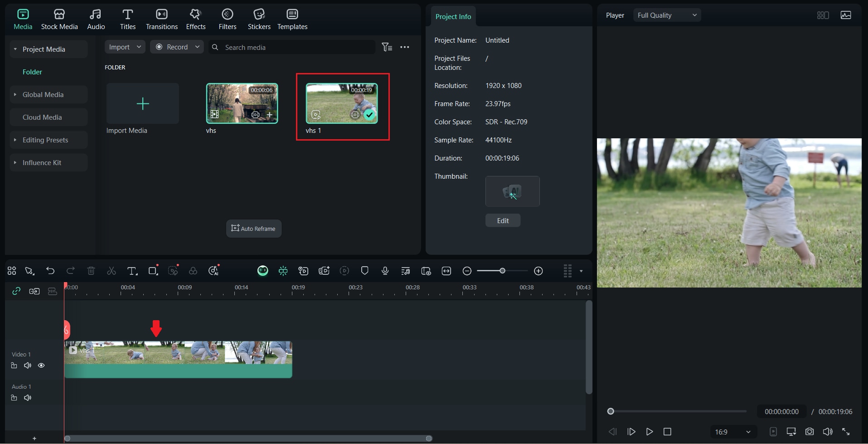The image size is (868, 444).
Task: Click the Edit button under Thumbnail
Action: (502, 220)
